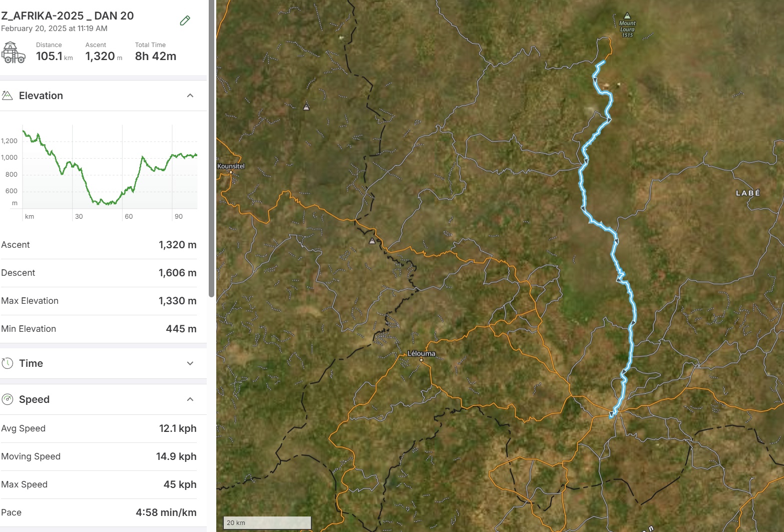The image size is (784, 532).
Task: Click the Lélouma town marker on map
Action: tap(421, 359)
